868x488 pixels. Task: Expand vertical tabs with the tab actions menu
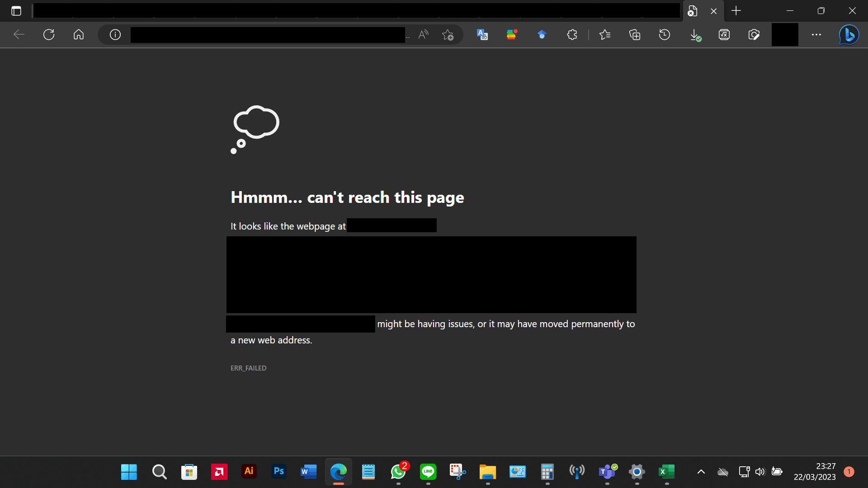pyautogui.click(x=16, y=10)
